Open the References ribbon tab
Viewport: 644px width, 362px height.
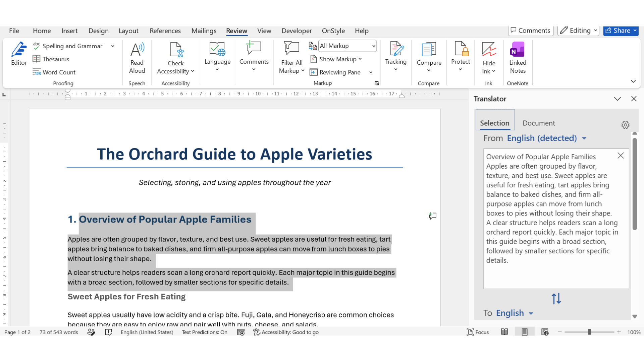coord(165,31)
